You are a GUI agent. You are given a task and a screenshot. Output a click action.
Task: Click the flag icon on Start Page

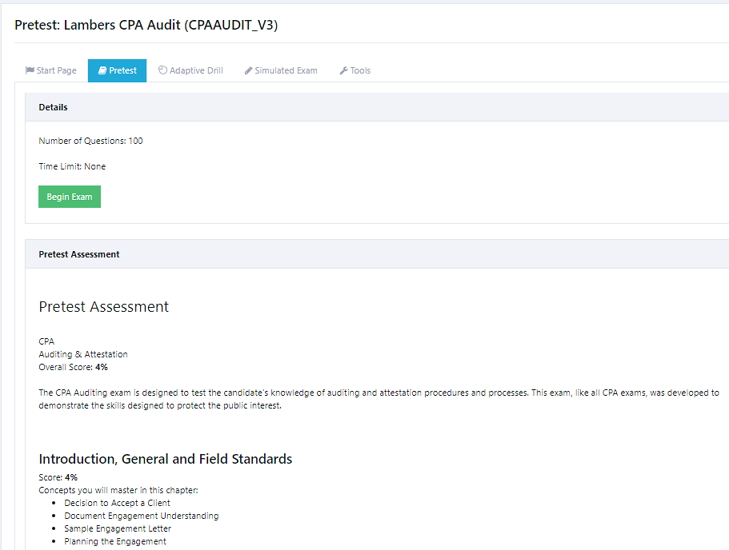[30, 70]
